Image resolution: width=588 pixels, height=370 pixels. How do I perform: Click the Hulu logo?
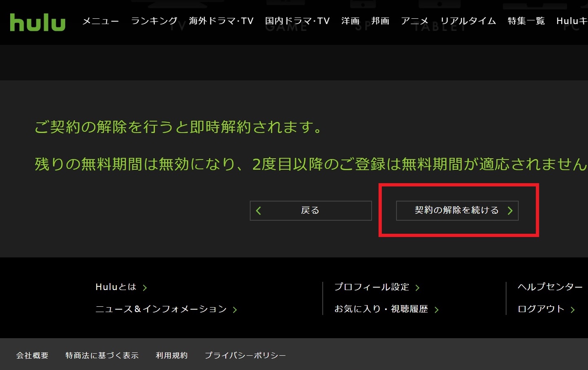(37, 22)
